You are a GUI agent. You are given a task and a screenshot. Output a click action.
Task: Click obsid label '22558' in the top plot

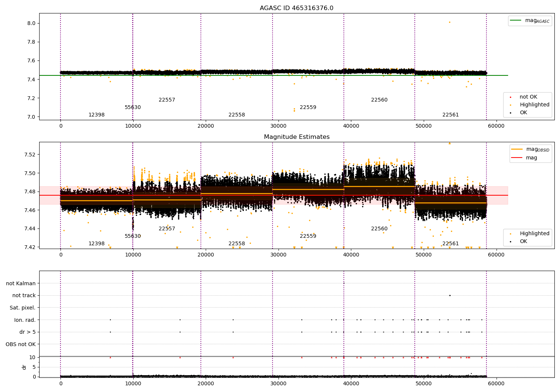[x=237, y=115]
